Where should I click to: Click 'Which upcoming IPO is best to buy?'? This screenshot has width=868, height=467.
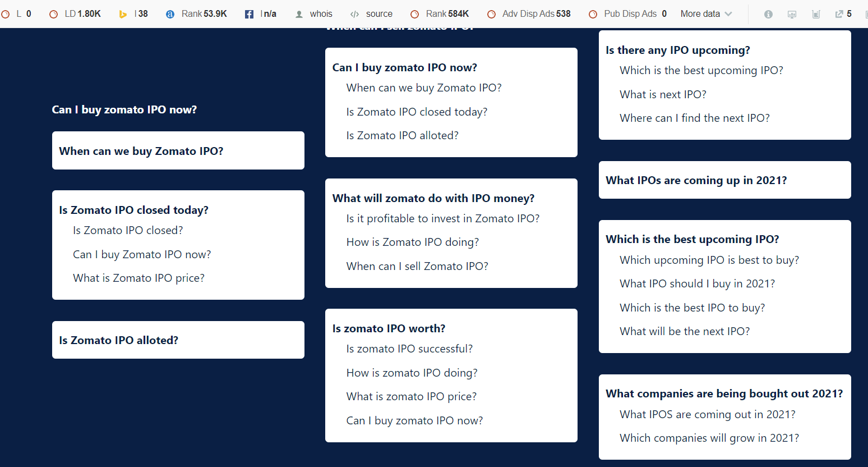(x=709, y=260)
